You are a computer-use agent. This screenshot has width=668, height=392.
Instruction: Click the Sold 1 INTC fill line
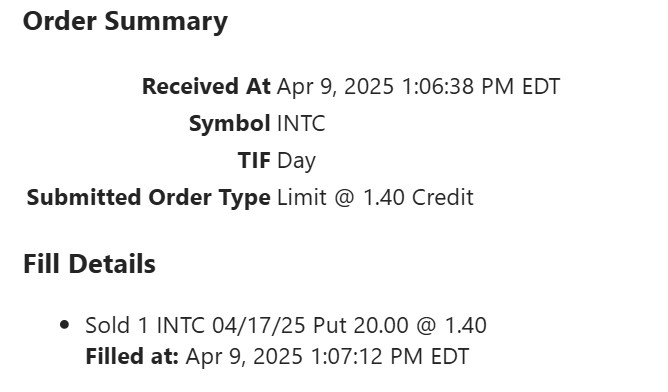point(286,326)
